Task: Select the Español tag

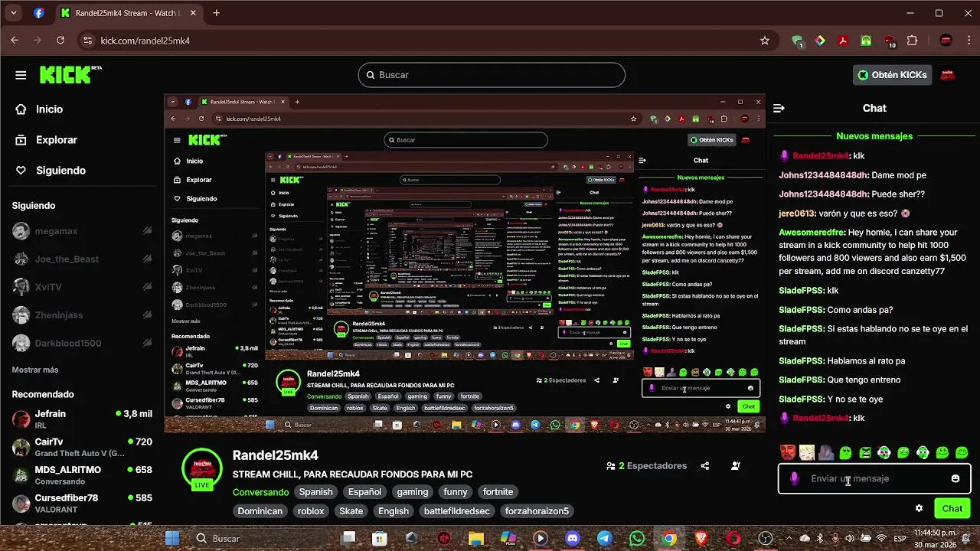Action: click(x=364, y=492)
